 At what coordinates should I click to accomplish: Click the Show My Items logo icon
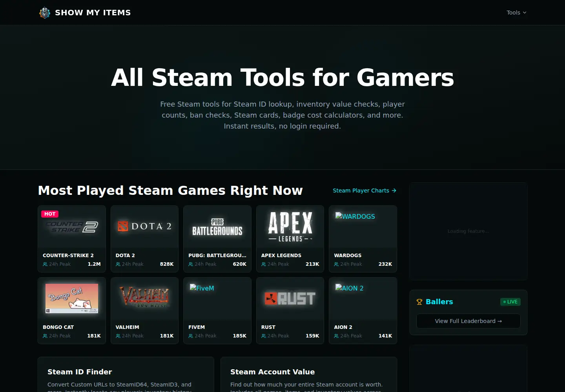(x=45, y=13)
